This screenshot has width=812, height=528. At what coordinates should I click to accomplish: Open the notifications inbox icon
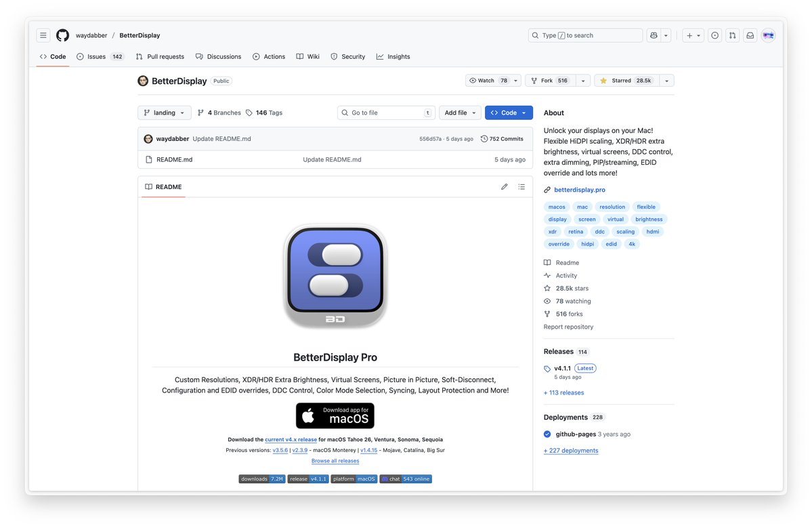pos(750,35)
